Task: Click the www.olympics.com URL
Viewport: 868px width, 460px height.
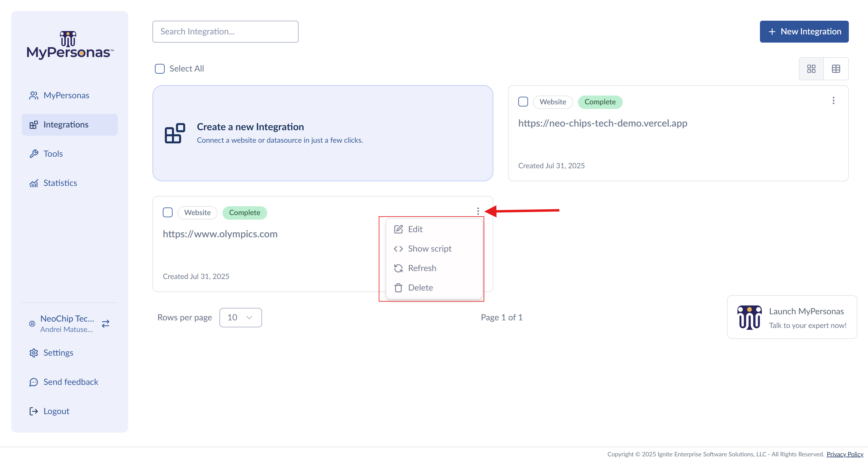Action: pyautogui.click(x=220, y=234)
